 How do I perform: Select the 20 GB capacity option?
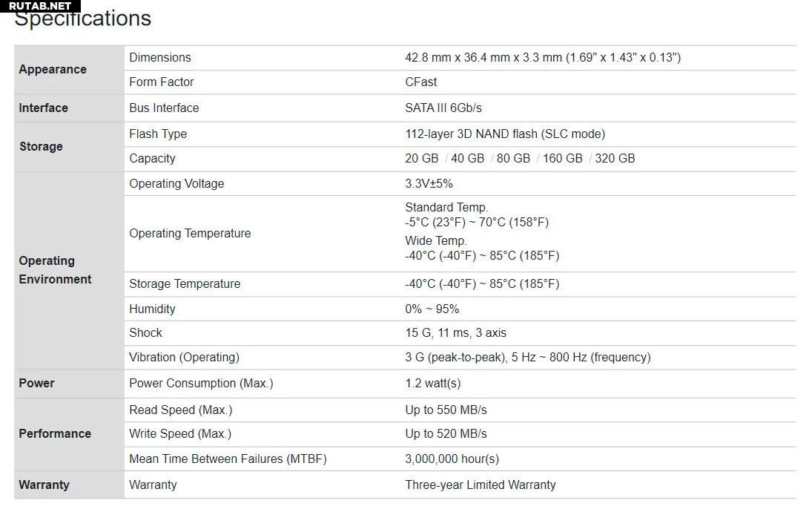tap(421, 159)
